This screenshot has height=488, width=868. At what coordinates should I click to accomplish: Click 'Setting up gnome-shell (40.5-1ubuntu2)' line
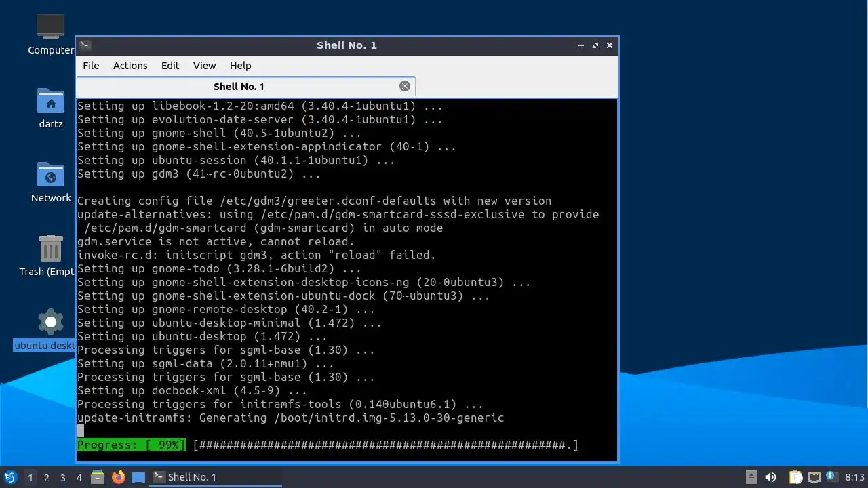click(219, 133)
